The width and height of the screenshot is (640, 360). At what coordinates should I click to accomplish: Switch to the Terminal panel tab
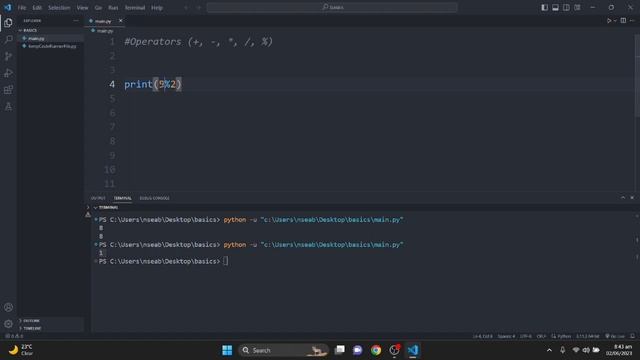(122, 198)
